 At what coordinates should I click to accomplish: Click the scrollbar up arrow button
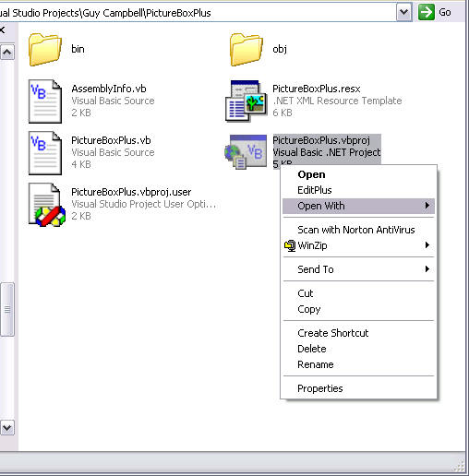pyautogui.click(x=6, y=53)
